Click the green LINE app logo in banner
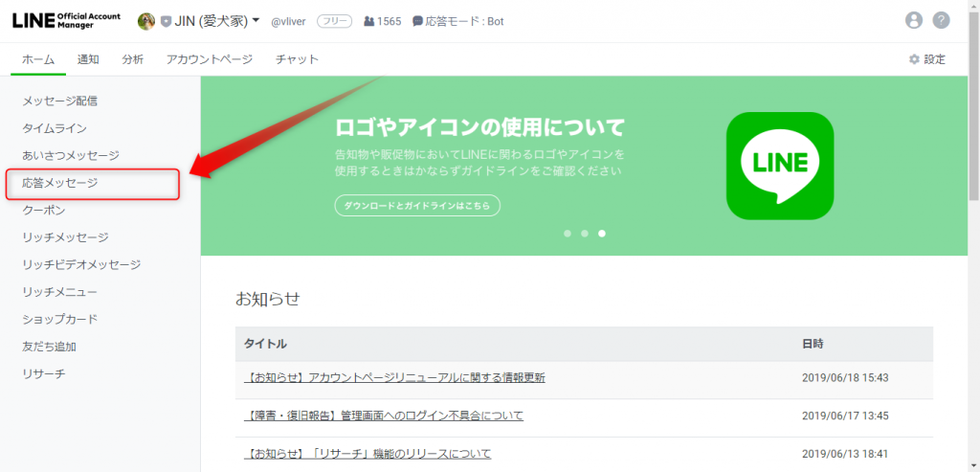 (779, 166)
